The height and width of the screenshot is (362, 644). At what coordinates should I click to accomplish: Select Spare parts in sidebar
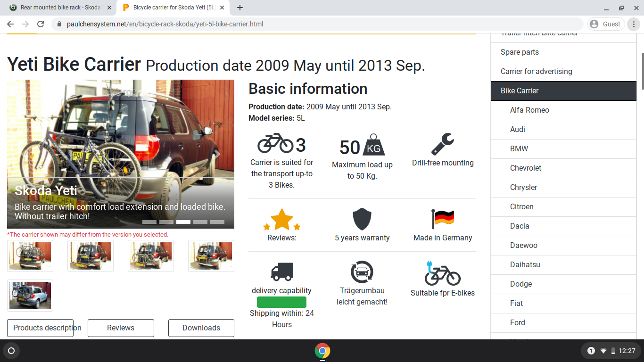pos(563,52)
